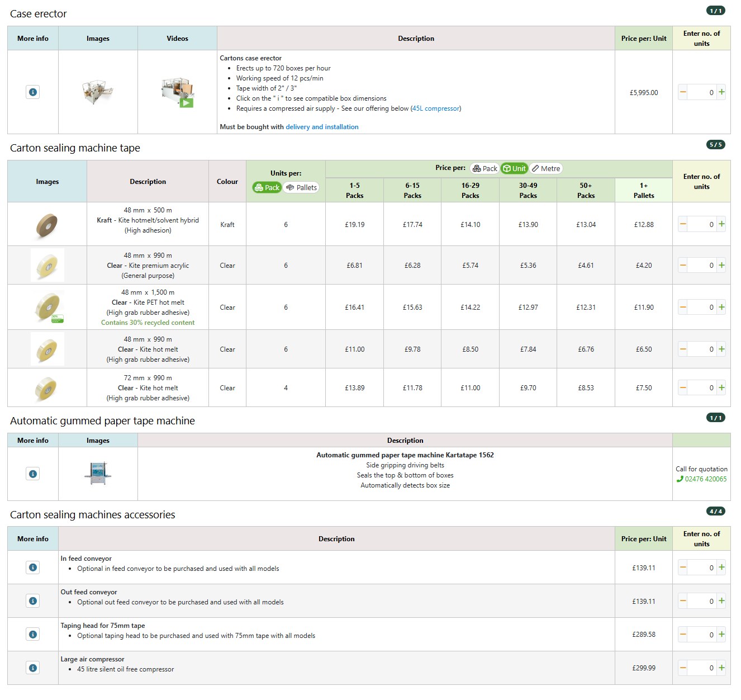Viewport: 741px width, 700px height.
Task: Increase units for 72mm x 990m hot melt tape
Action: (x=721, y=387)
